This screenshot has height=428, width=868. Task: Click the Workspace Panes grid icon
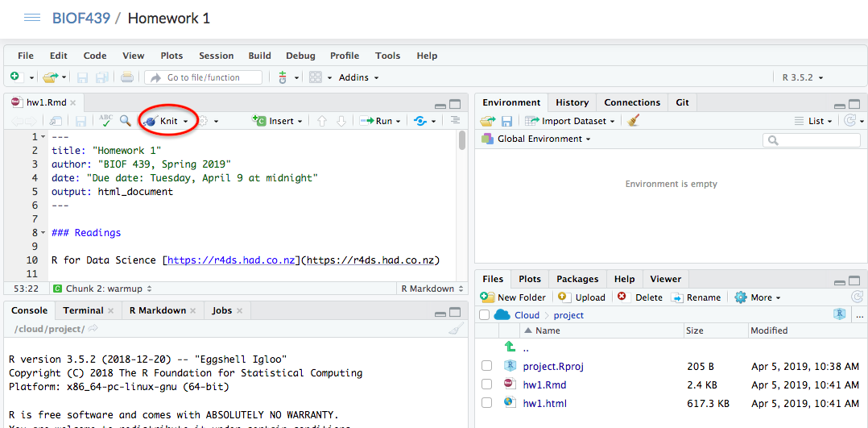point(316,77)
